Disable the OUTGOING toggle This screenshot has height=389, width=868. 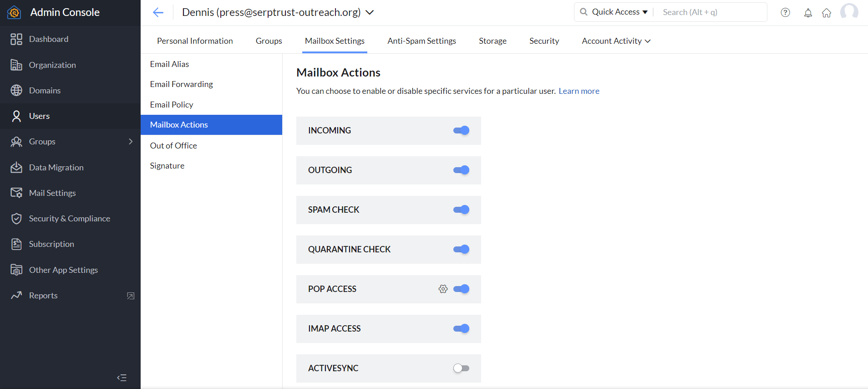461,170
